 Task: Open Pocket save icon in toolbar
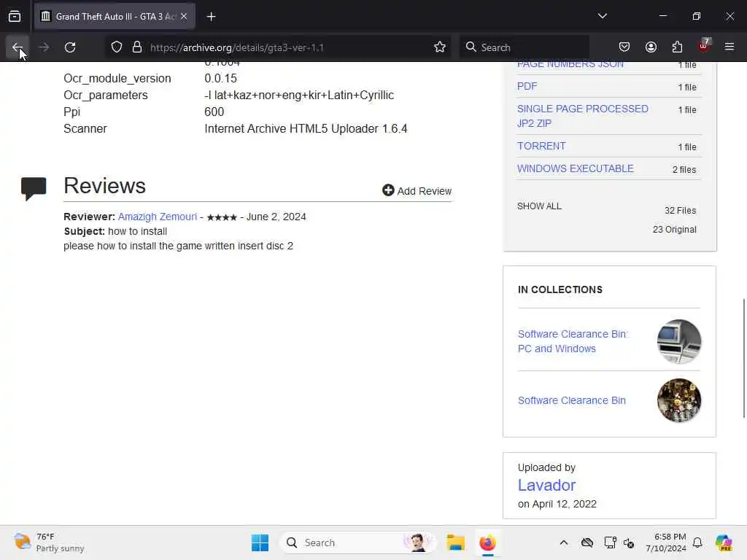tap(624, 47)
